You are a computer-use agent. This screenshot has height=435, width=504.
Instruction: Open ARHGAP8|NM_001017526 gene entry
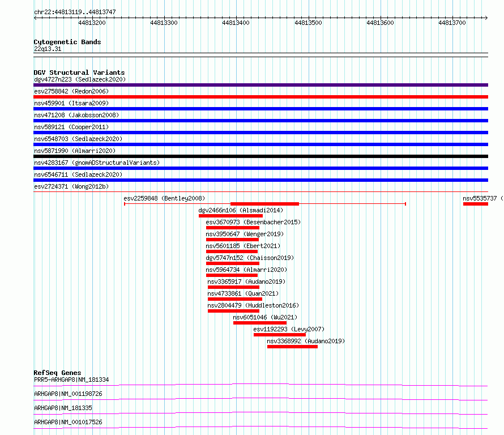(68, 422)
